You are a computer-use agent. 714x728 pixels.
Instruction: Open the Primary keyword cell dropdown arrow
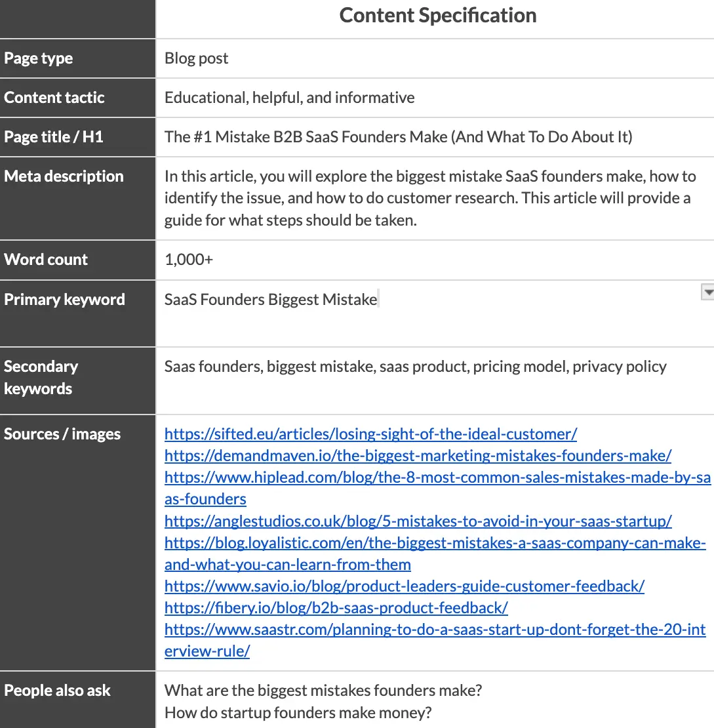[x=707, y=292]
